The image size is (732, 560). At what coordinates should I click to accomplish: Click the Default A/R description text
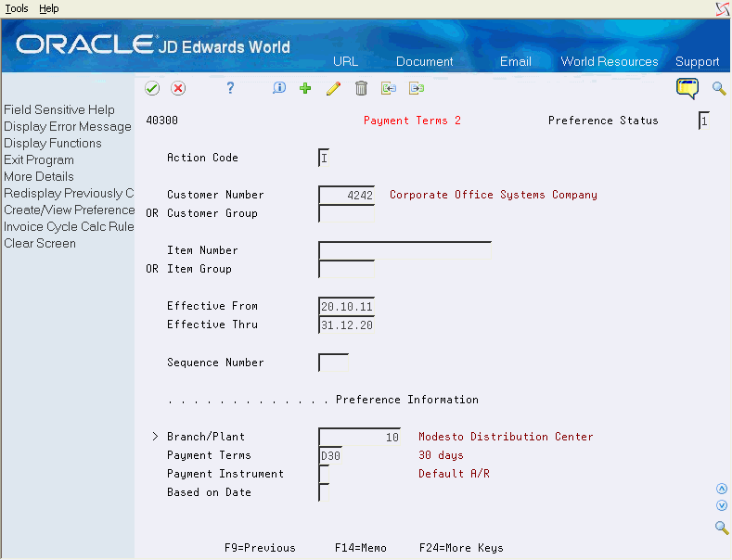pos(454,474)
